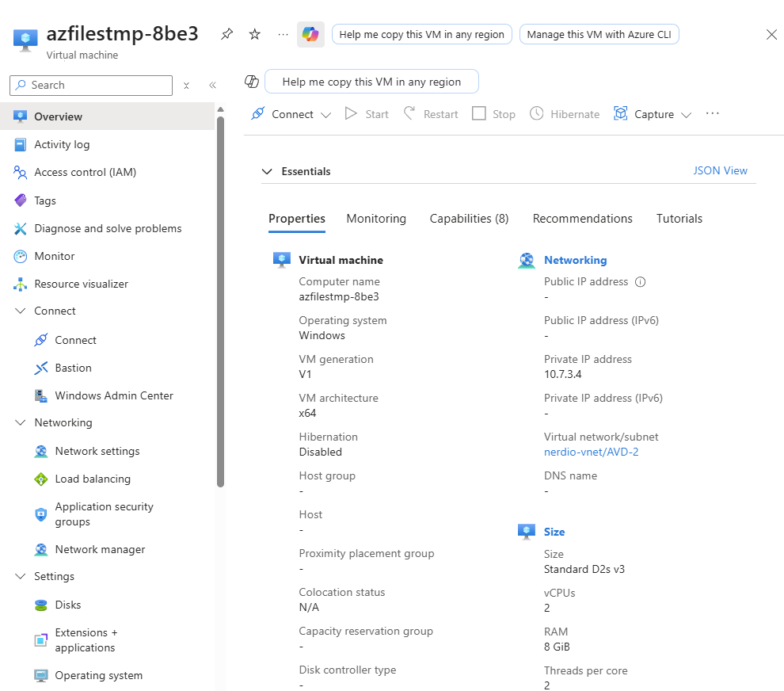
Task: Open the Size section heading link
Action: (x=554, y=532)
